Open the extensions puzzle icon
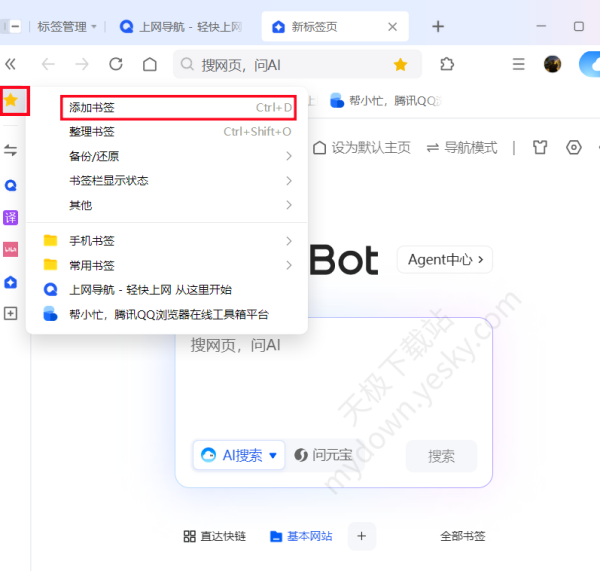 tap(447, 64)
